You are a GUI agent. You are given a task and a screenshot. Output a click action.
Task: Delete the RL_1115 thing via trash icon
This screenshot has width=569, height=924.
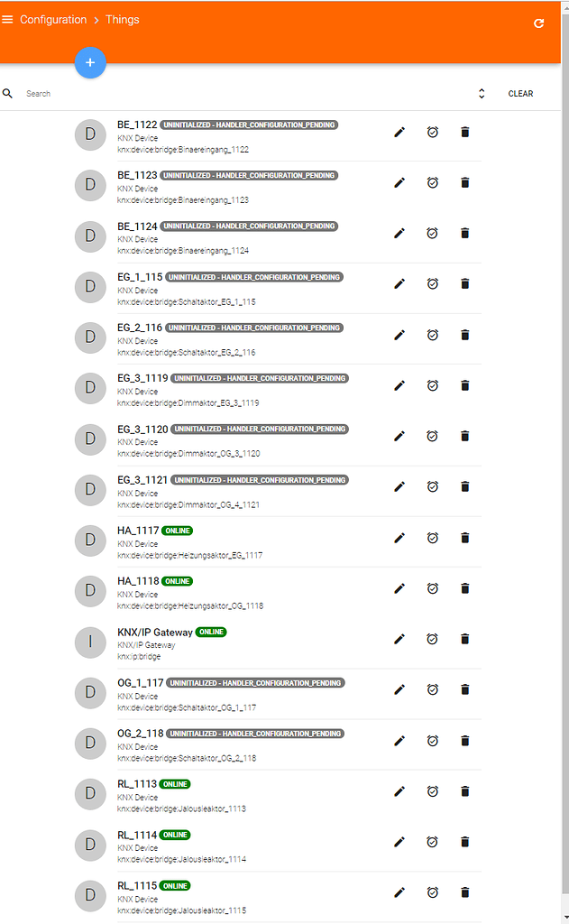(464, 892)
